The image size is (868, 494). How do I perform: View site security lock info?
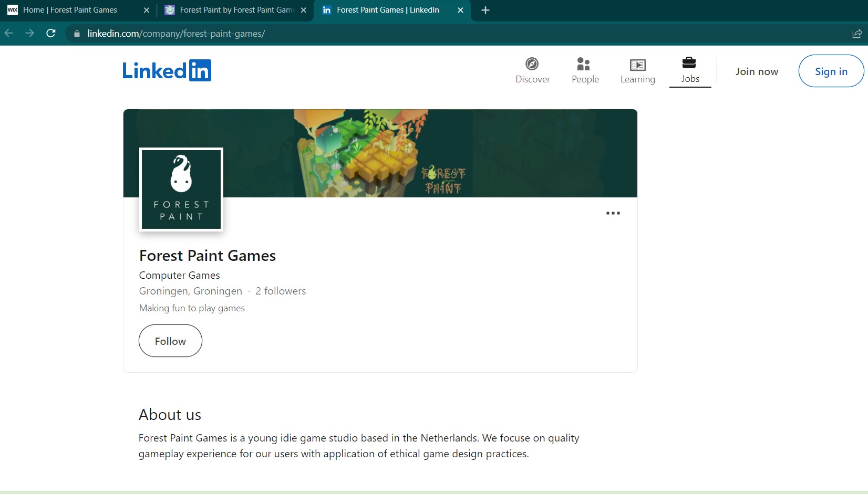pyautogui.click(x=77, y=34)
